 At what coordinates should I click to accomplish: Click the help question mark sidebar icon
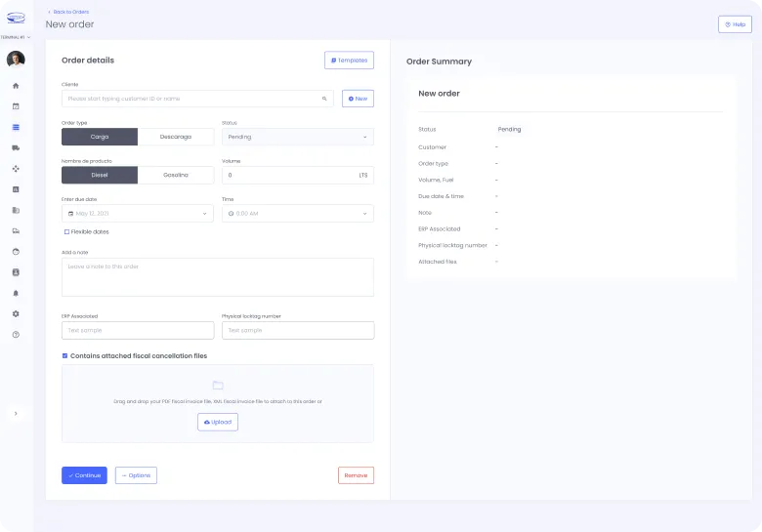click(16, 334)
